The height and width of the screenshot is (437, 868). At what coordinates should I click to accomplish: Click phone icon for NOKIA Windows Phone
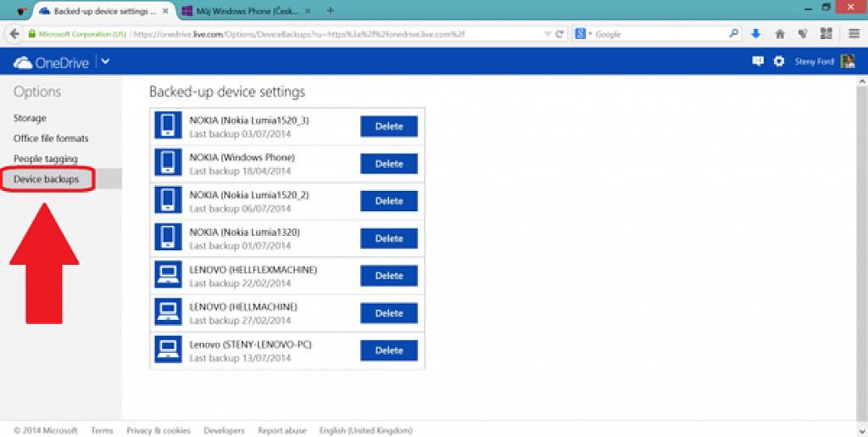[169, 164]
